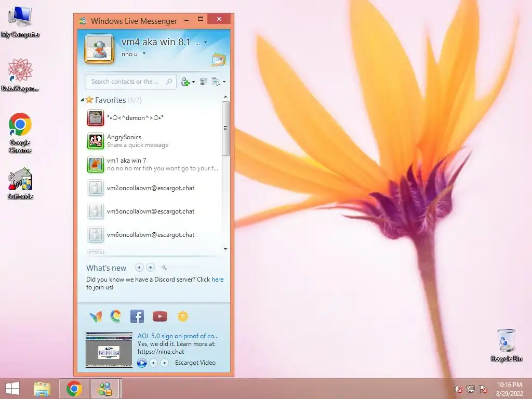The image size is (532, 399).
Task: Click the Share a quick message text
Action: click(x=138, y=145)
